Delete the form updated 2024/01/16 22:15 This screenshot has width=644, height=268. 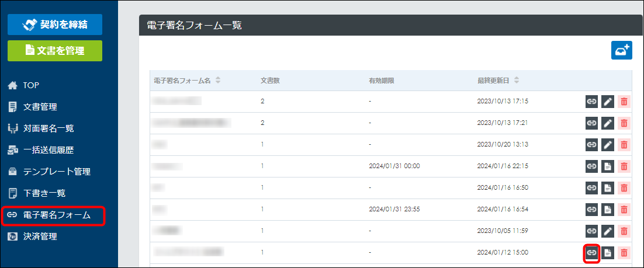pyautogui.click(x=624, y=166)
